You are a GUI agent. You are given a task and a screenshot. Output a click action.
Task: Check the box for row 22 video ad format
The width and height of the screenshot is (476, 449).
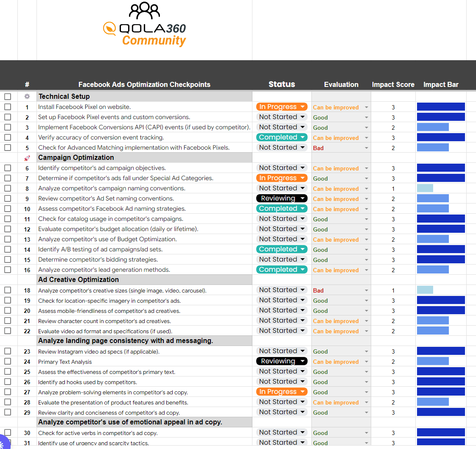pos(8,331)
